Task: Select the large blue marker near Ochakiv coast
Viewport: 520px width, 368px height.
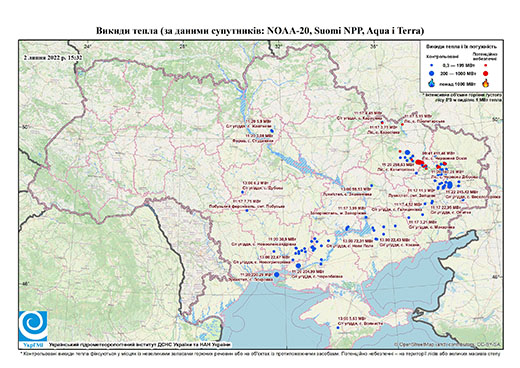Action: (x=276, y=274)
